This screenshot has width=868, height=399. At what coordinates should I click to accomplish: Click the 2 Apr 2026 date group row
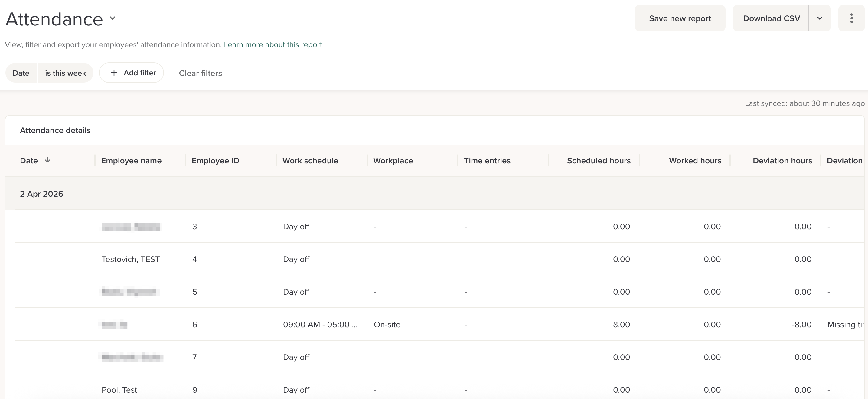tap(41, 194)
